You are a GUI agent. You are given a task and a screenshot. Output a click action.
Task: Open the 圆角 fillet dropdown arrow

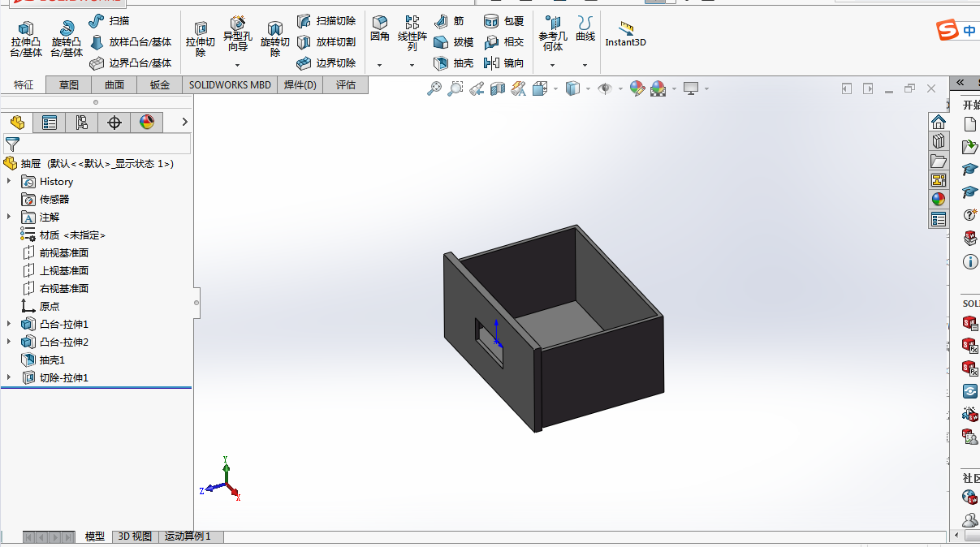[x=380, y=65]
